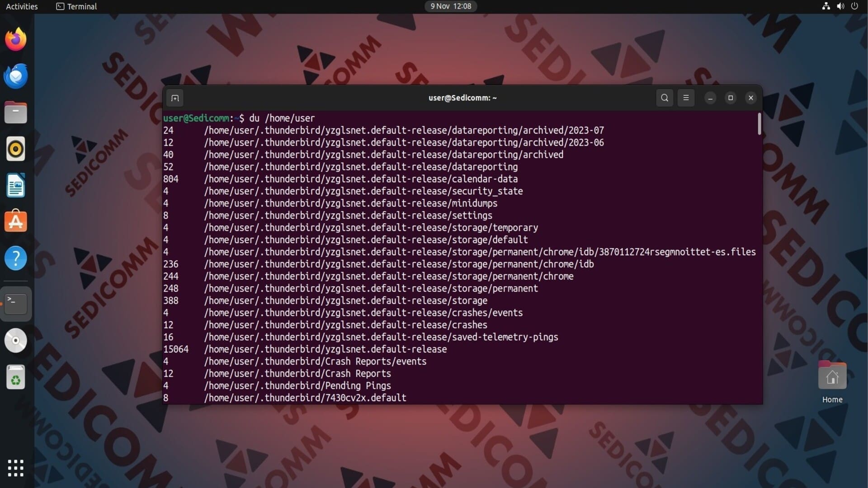Minimize the terminal window
Viewport: 868px width, 488px height.
(710, 98)
